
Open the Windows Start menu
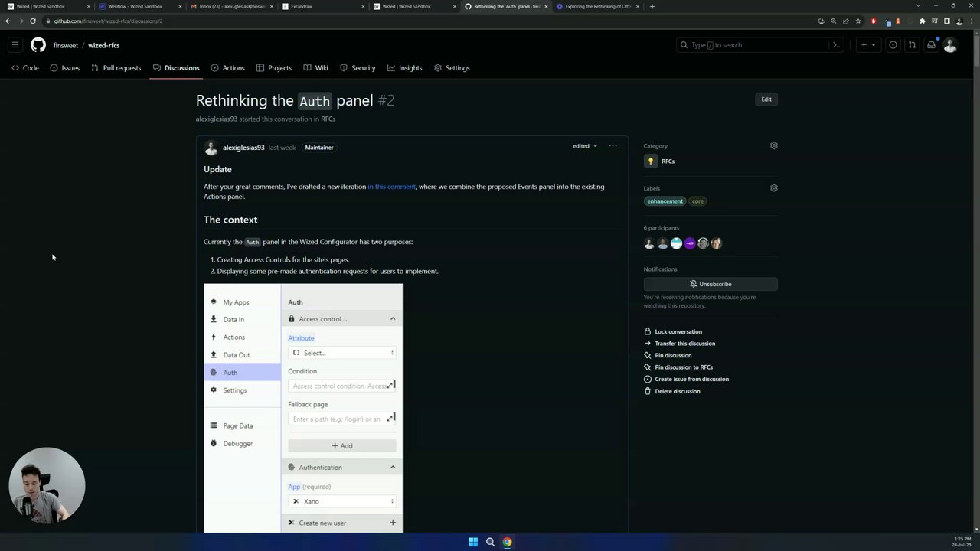473,542
